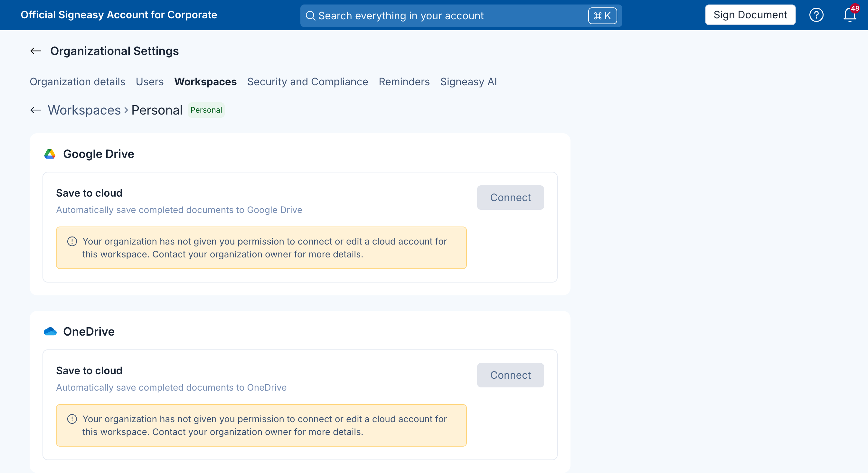Switch to the Reminders tab

pyautogui.click(x=404, y=82)
